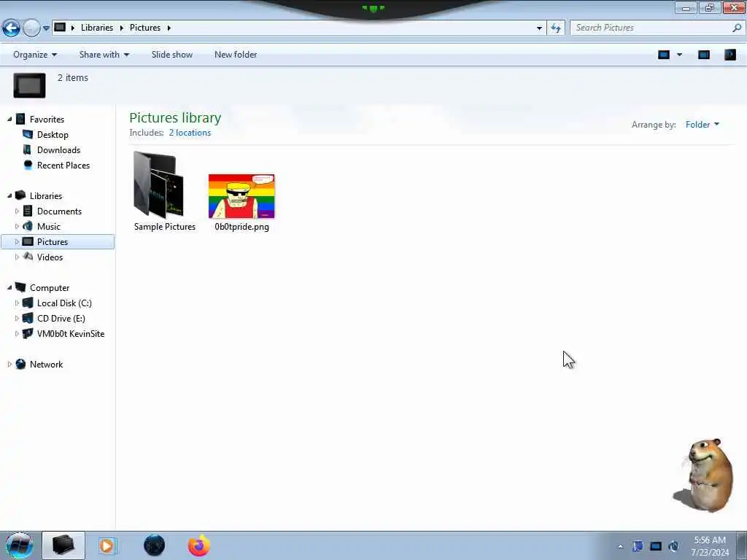
Task: Click the 0b0tpride.png file name
Action: coord(241,227)
